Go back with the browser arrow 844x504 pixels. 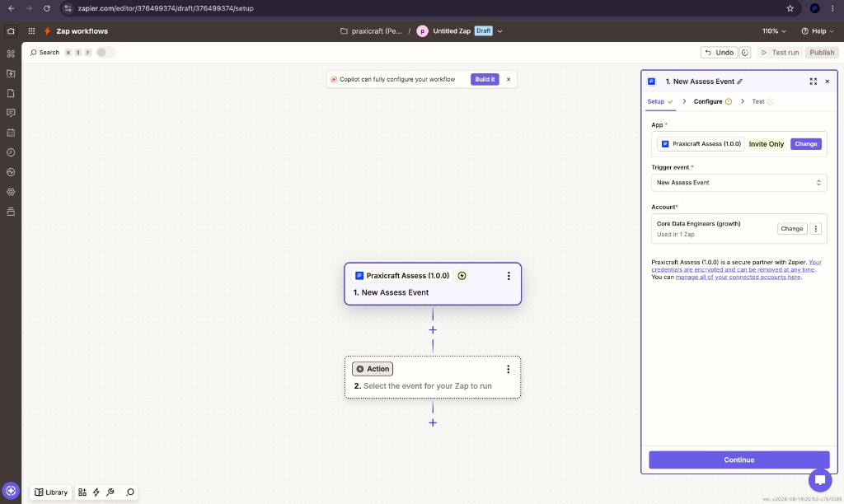[12, 8]
